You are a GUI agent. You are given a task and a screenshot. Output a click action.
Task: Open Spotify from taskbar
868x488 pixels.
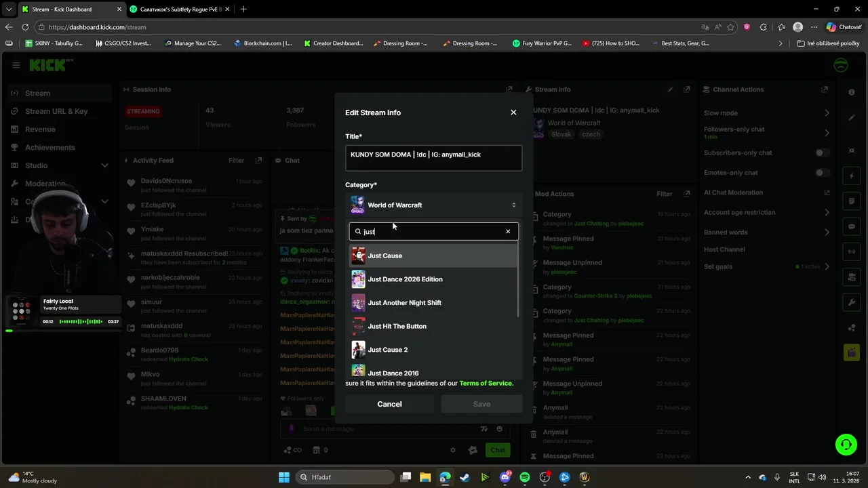tap(525, 477)
